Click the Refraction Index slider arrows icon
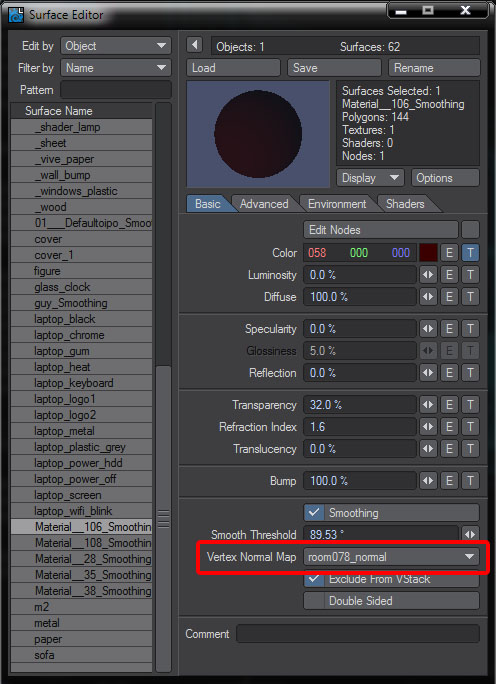496x684 pixels. [x=428, y=427]
